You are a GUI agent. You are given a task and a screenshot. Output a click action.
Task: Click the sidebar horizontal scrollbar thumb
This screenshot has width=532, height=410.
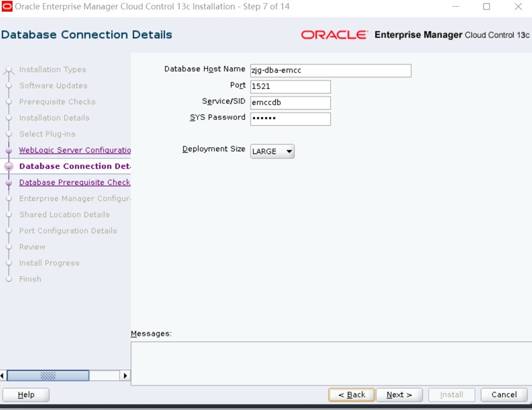click(48, 375)
